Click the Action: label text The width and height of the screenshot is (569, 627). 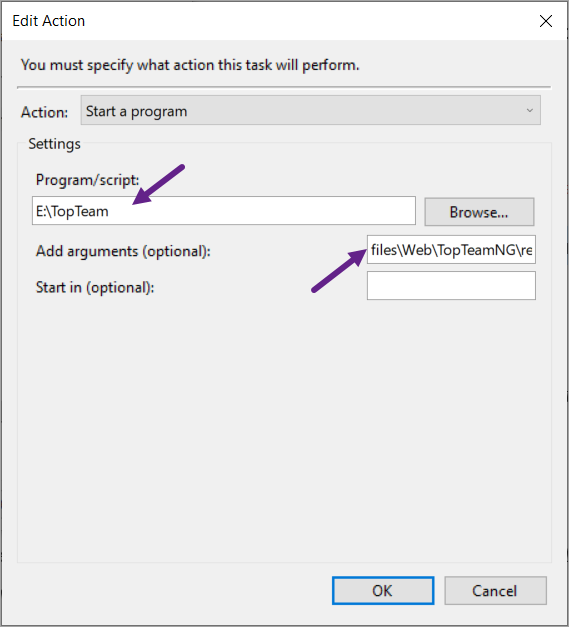click(44, 112)
